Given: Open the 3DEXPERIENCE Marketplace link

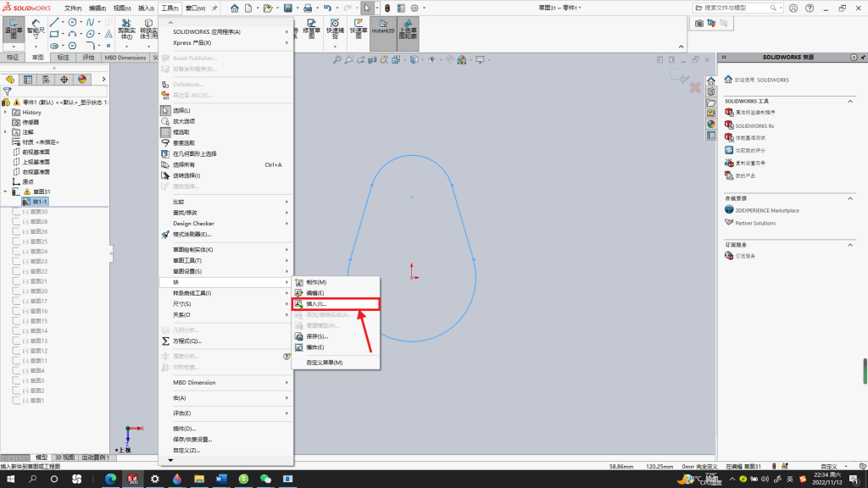Looking at the screenshot, I should [x=766, y=210].
